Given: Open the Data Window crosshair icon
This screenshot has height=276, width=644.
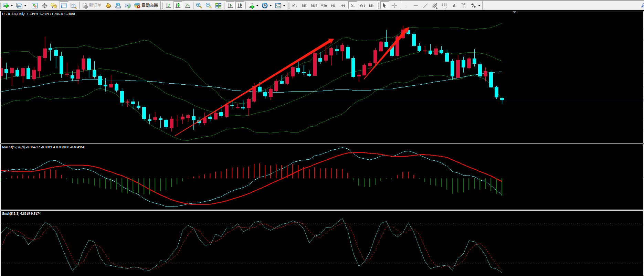Looking at the screenshot, I should pyautogui.click(x=44, y=6).
